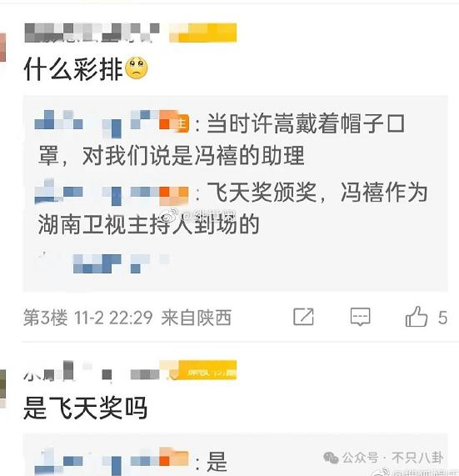The height and width of the screenshot is (476, 459).
Task: Click the orange 主 badge in first reply
Action: 181,123
